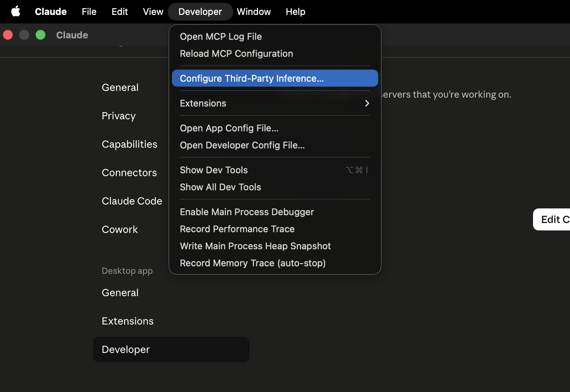This screenshot has width=570, height=392.
Task: Choose Show All Dev Tools
Action: click(x=275, y=187)
